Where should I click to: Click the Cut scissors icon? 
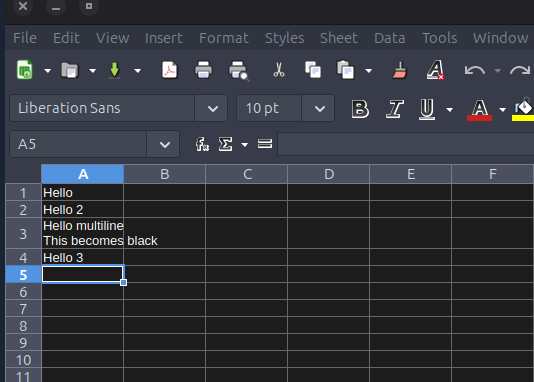(279, 70)
